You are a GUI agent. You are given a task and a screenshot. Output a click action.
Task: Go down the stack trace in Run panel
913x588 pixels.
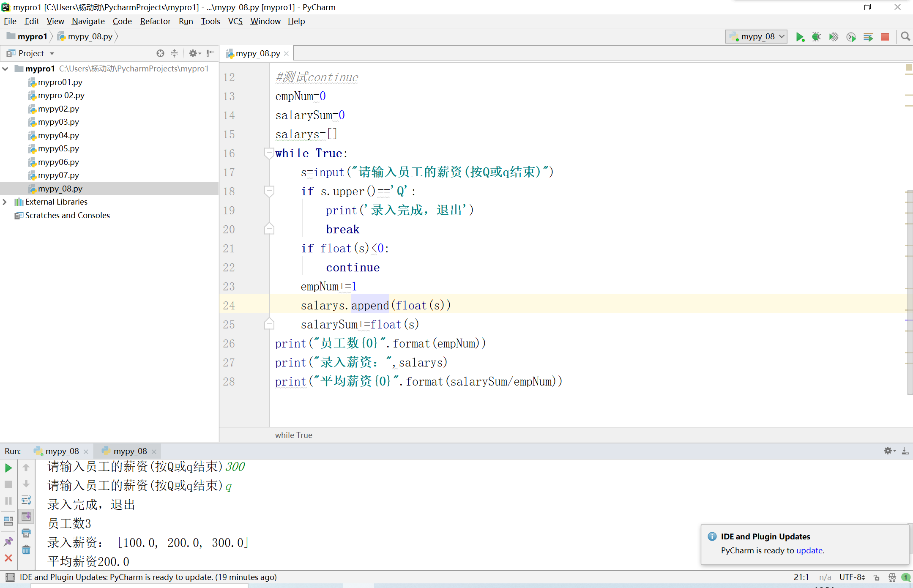click(26, 484)
